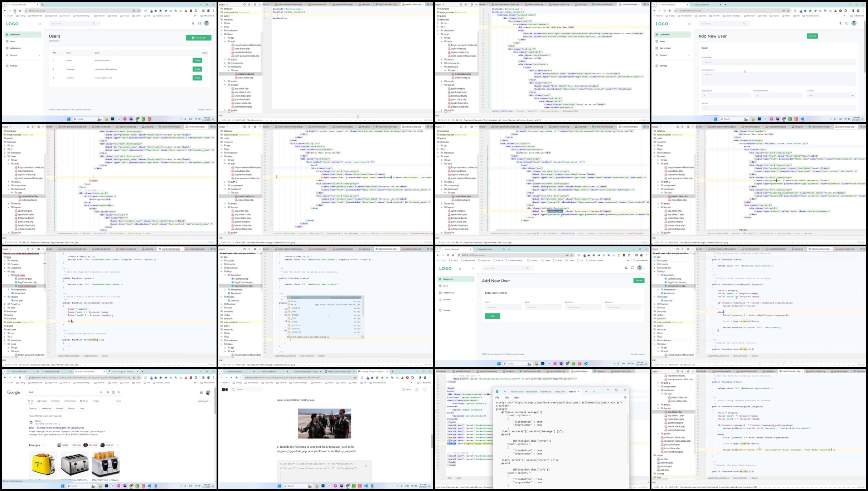Screen dimensions: 868x491
Task: Add a new Notepad tab with plus icon
Action: [594, 392]
